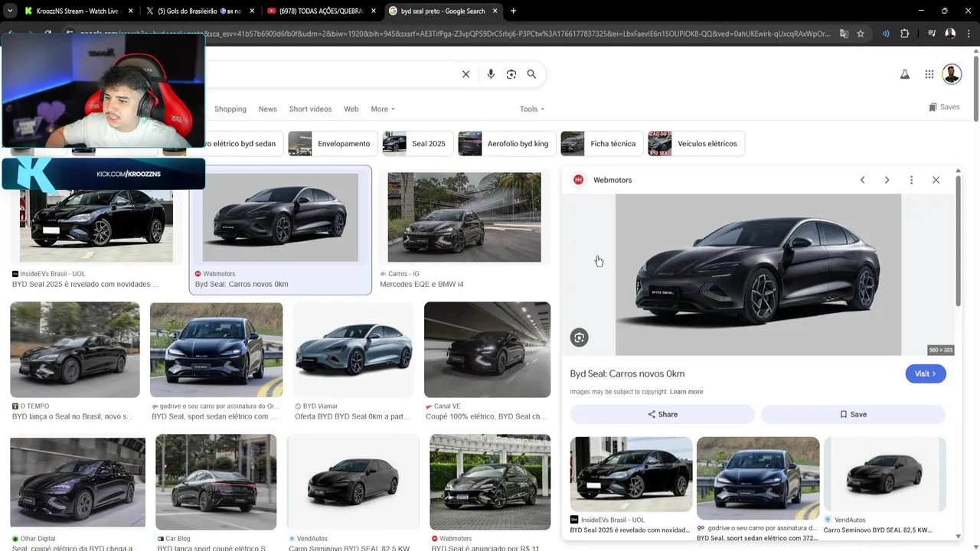Image resolution: width=980 pixels, height=551 pixels.
Task: Search inside this image with Lens button
Action: coord(580,337)
